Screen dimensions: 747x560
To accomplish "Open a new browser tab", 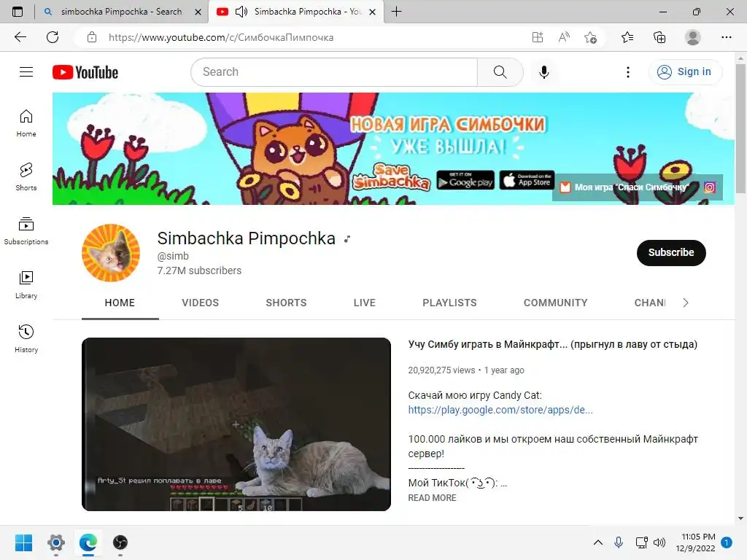I will coord(396,12).
